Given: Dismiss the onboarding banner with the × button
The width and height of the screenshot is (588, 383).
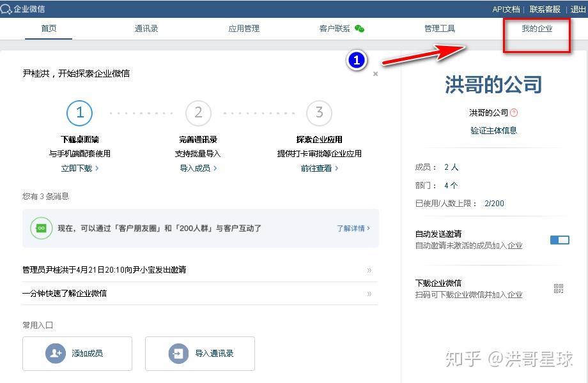Looking at the screenshot, I should 375,73.
